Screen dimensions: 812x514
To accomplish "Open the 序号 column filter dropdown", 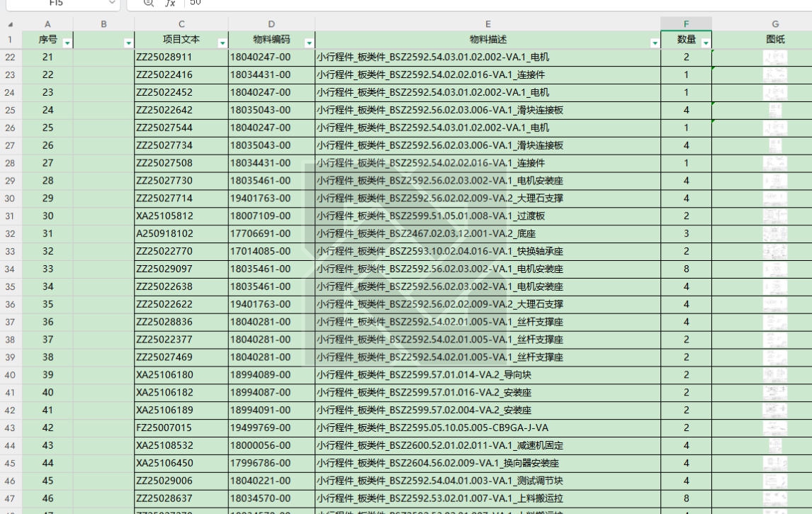I will click(67, 44).
